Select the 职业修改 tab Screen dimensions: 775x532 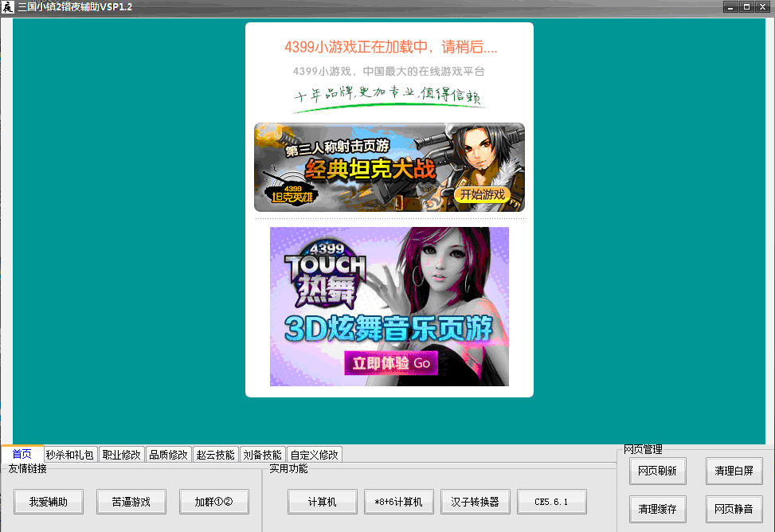[x=122, y=455]
